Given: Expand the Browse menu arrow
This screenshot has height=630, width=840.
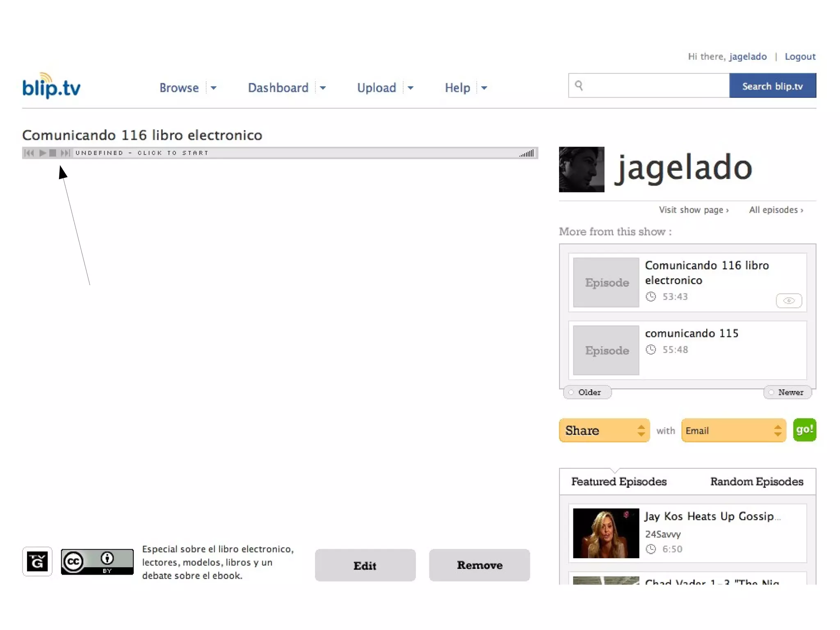Looking at the screenshot, I should click(x=214, y=88).
